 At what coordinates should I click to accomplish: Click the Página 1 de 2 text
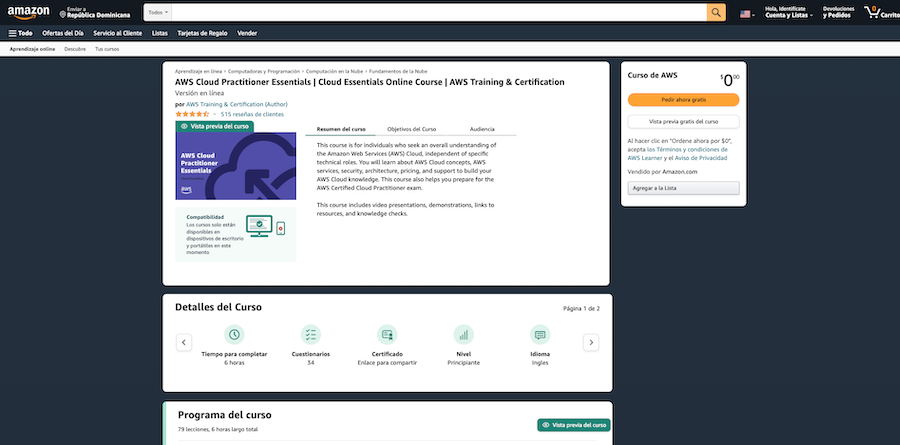(581, 308)
